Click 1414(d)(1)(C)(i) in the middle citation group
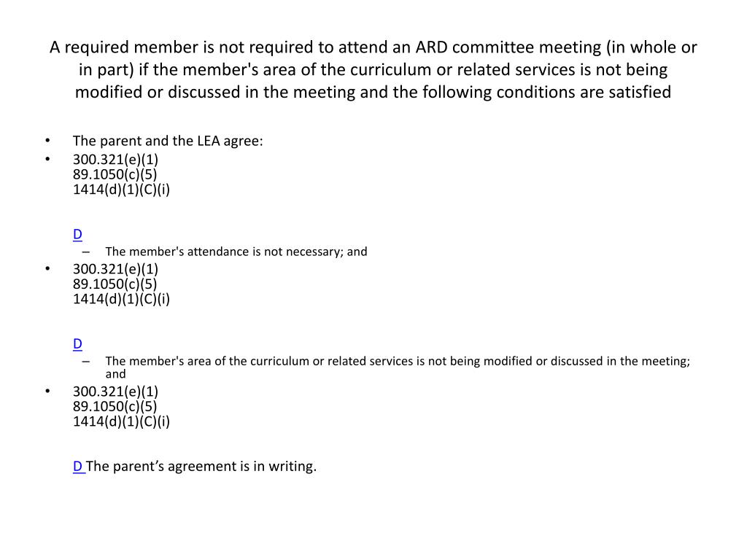Image resolution: width=747 pixels, height=560 pixels. (x=121, y=299)
